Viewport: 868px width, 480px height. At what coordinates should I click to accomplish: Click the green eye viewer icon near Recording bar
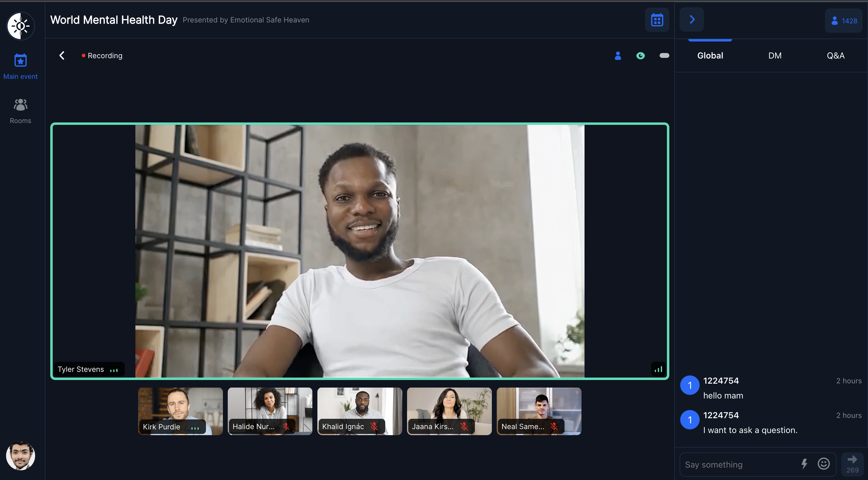tap(641, 56)
